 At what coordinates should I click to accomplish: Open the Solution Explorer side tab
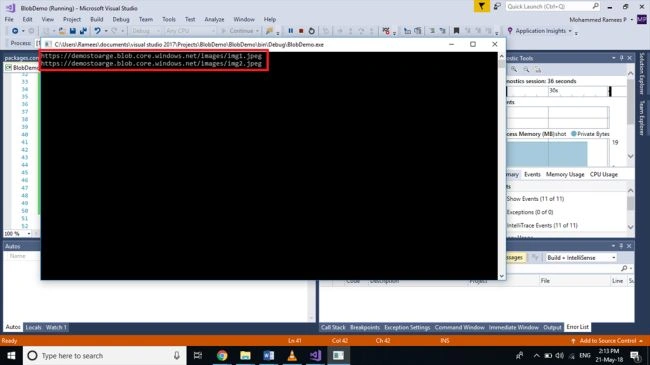click(x=641, y=73)
